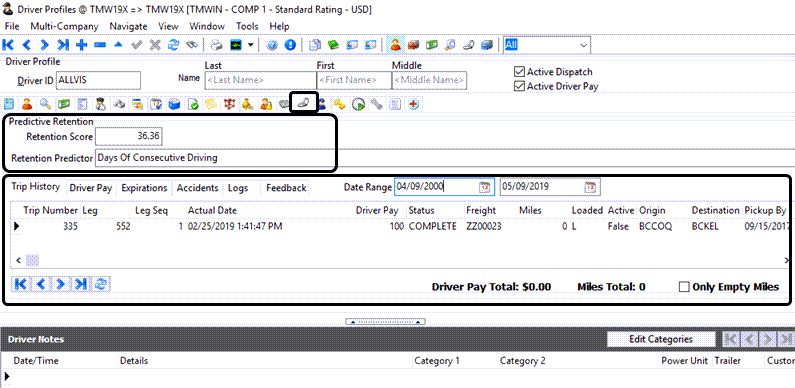Open calendar picker for end date 05/09/2019
Viewport: 795px width, 388px height.
[x=591, y=187]
